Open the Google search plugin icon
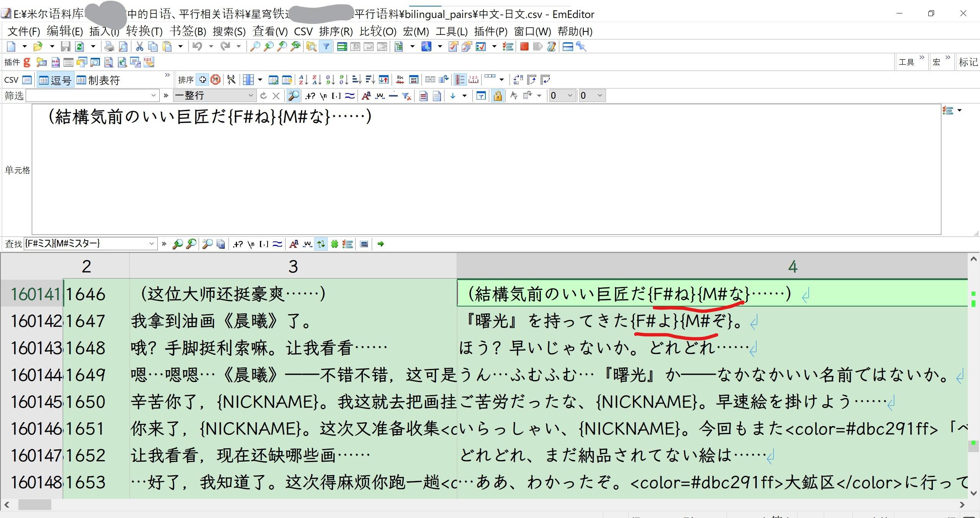Viewport: 980px width, 518px height. [x=27, y=62]
